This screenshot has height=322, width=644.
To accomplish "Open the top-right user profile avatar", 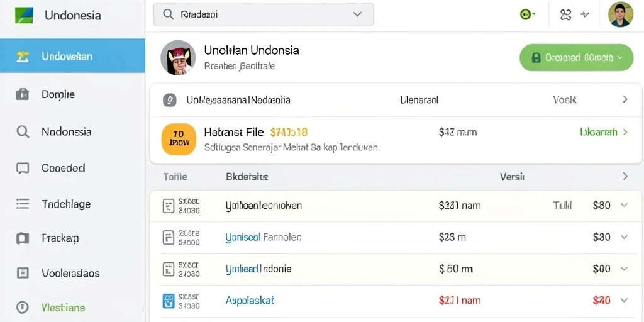I will pyautogui.click(x=620, y=15).
